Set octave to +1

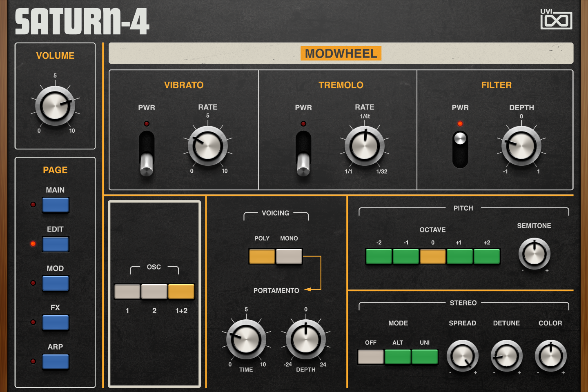coord(460,256)
